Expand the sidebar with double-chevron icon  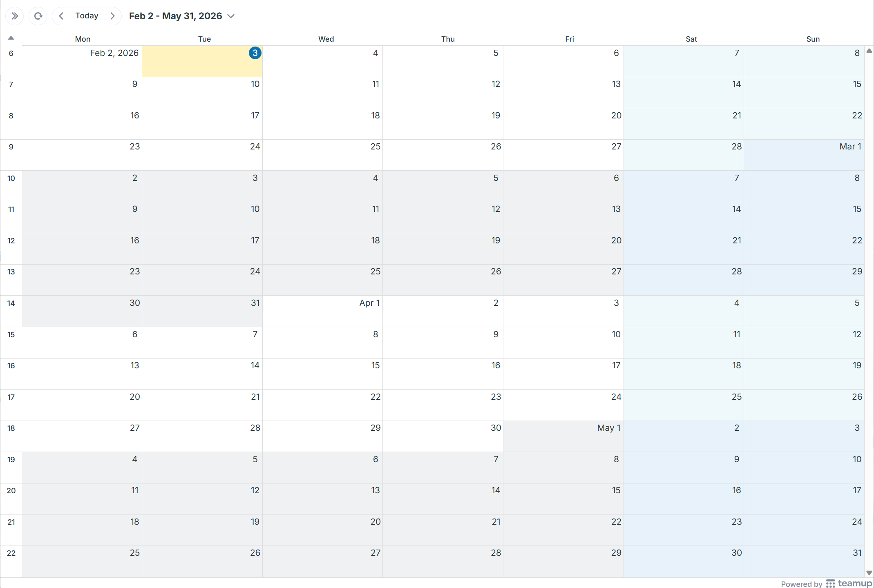point(15,16)
